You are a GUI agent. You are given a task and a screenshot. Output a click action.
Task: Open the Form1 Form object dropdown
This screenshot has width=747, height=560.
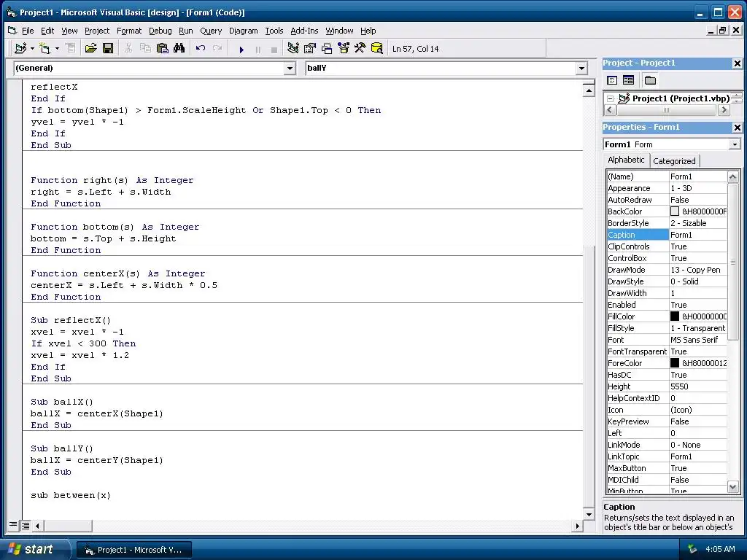[x=735, y=144]
